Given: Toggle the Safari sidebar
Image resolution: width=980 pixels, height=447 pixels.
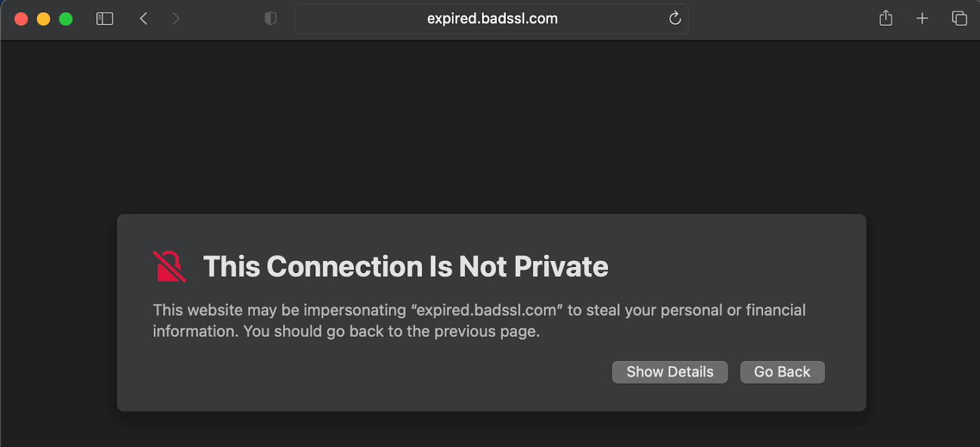Looking at the screenshot, I should [104, 18].
